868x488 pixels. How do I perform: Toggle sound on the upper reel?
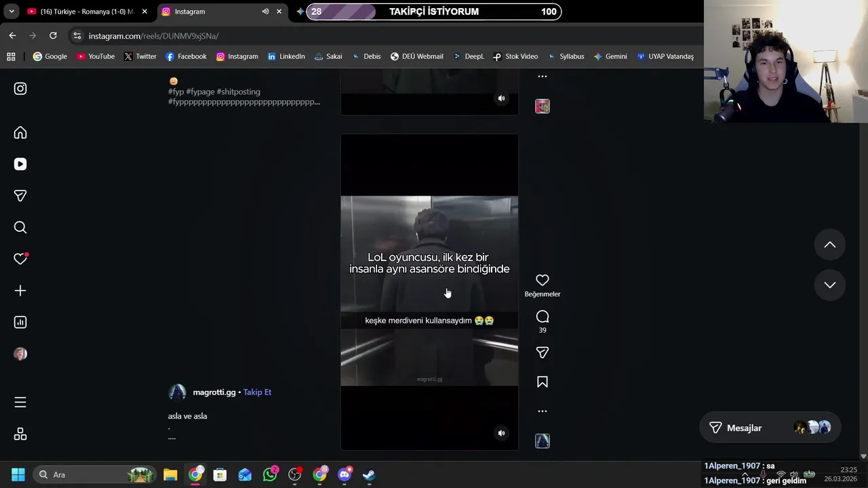502,98
